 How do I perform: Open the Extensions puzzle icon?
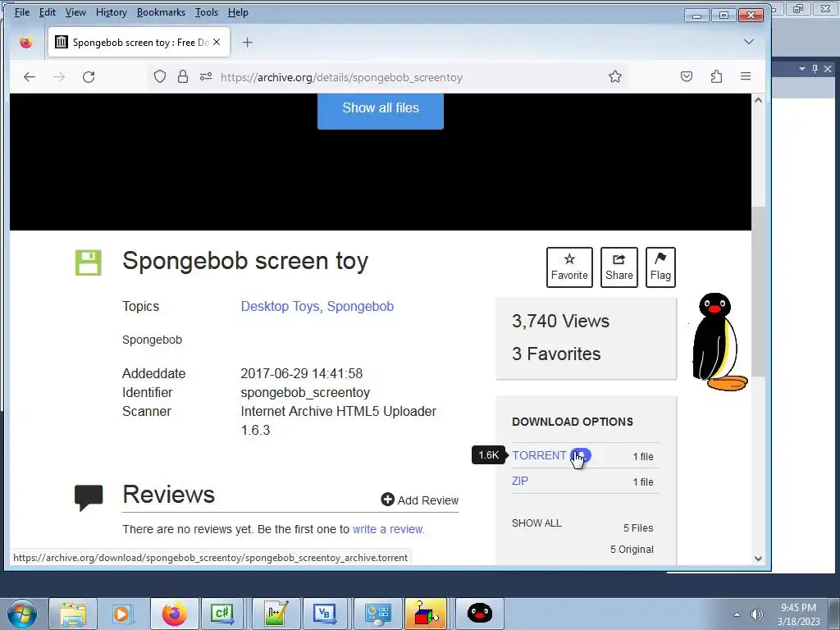click(716, 76)
